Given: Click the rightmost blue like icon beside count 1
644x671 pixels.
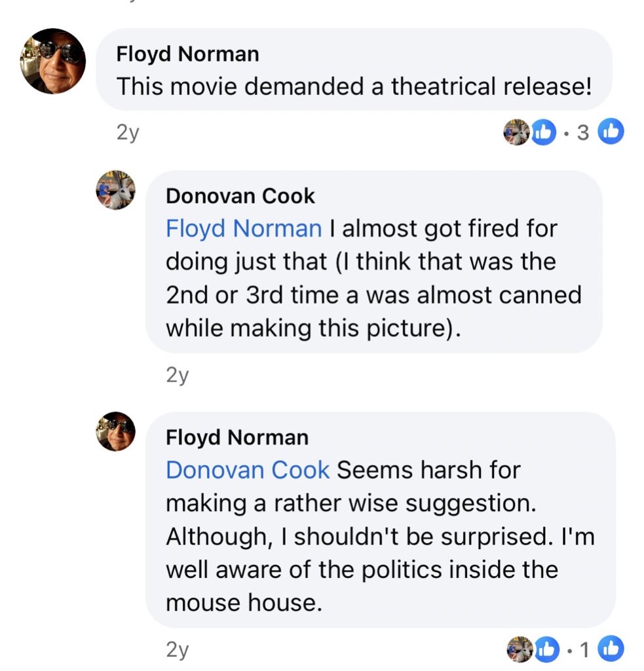Looking at the screenshot, I should tap(611, 649).
